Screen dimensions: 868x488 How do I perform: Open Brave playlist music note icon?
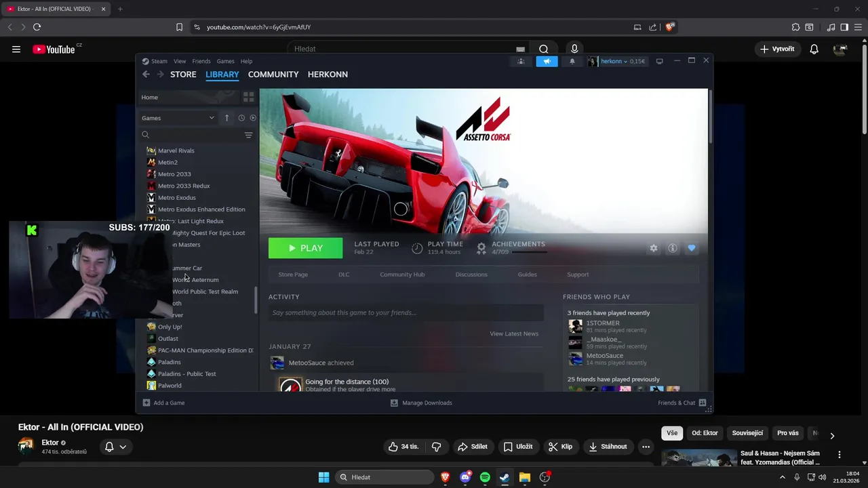(831, 27)
